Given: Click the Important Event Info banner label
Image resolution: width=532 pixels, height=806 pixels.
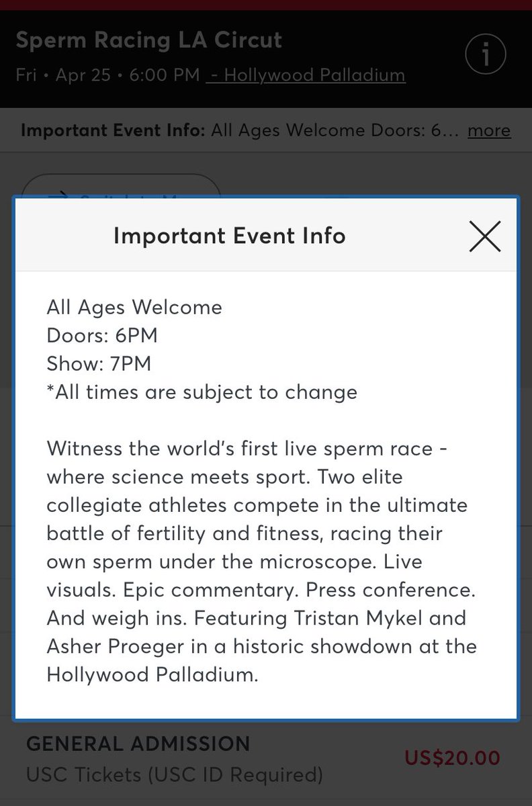Looking at the screenshot, I should click(113, 130).
